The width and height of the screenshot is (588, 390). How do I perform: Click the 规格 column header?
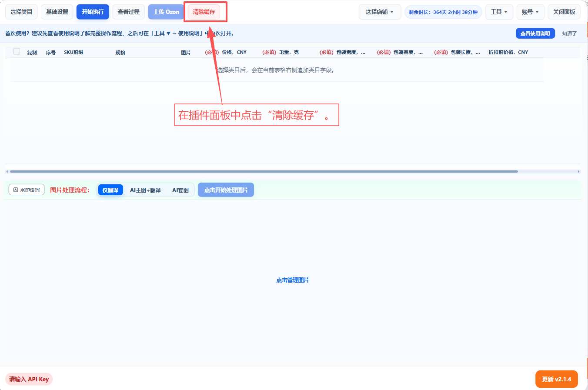click(x=120, y=53)
